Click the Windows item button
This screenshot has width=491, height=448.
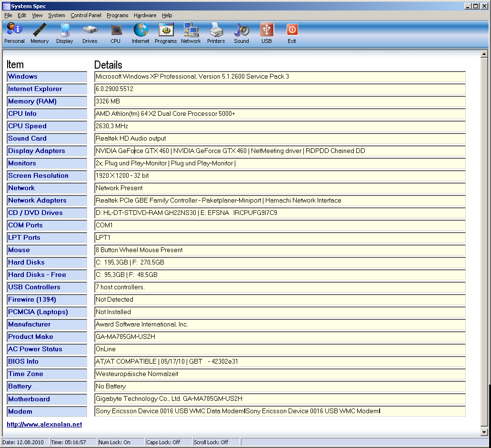[x=47, y=76]
